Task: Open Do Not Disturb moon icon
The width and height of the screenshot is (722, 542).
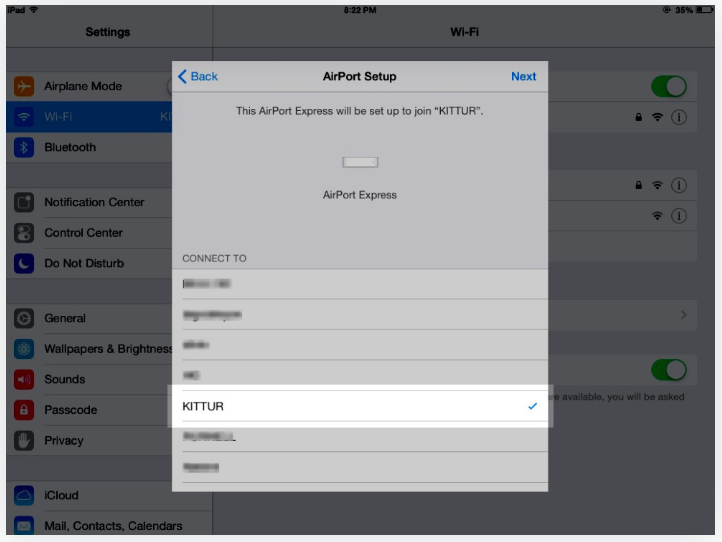Action: (x=24, y=263)
